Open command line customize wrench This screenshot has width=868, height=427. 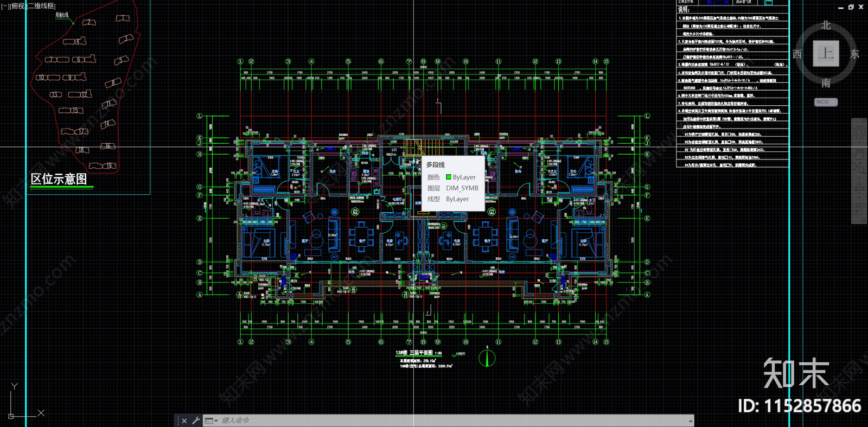(x=196, y=420)
